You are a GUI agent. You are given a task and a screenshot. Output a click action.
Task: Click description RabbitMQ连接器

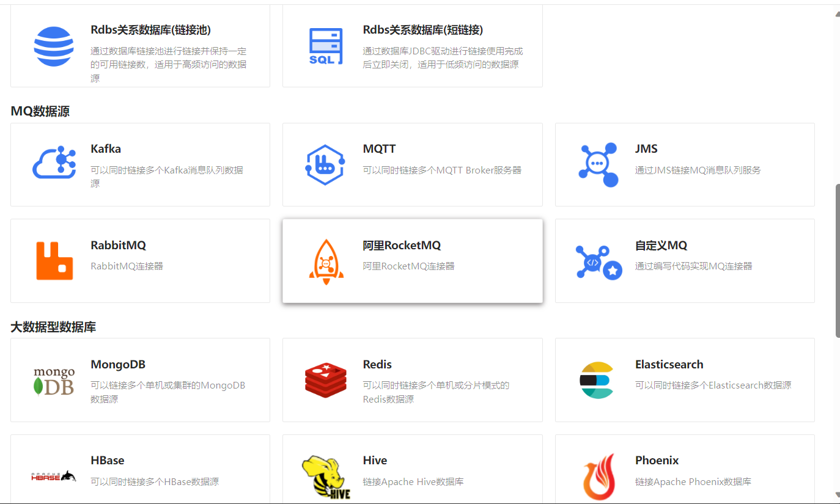coord(127,266)
